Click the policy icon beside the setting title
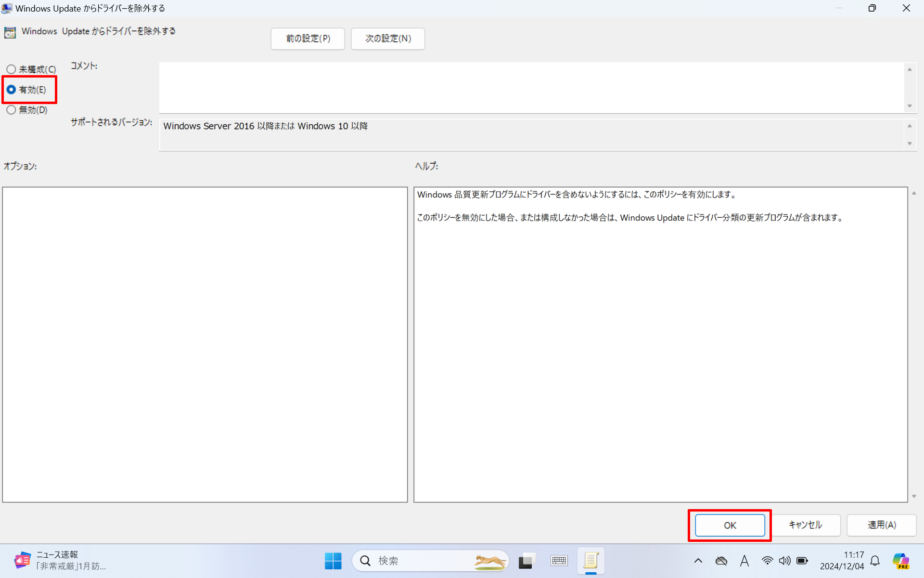924x578 pixels. [x=10, y=33]
